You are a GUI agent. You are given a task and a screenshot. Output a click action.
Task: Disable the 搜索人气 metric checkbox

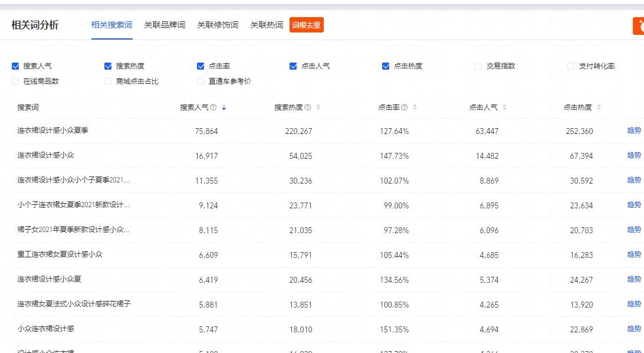14,66
